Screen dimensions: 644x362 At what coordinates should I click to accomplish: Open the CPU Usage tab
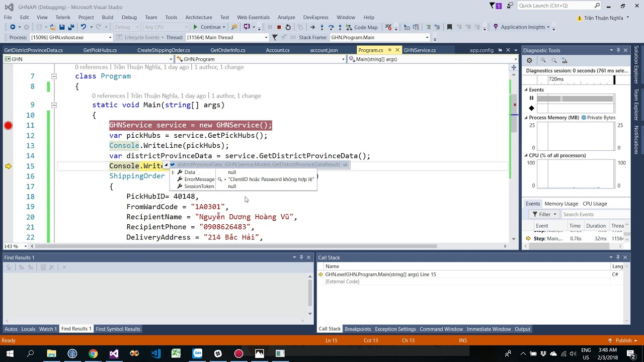(595, 204)
